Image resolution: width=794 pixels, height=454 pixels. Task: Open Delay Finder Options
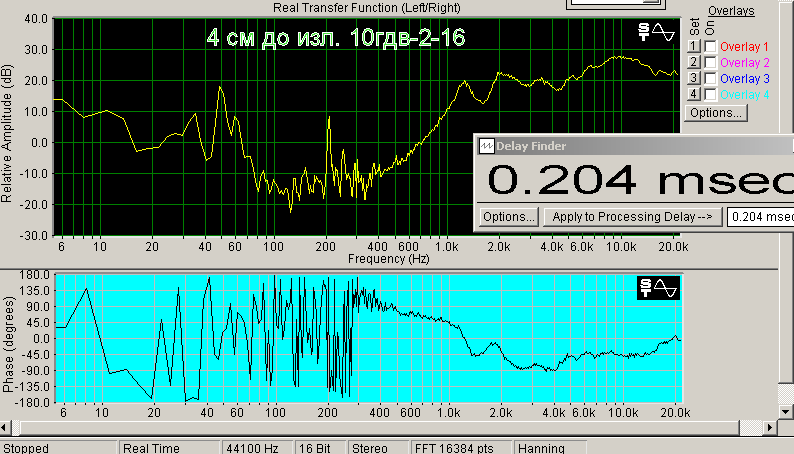point(508,217)
